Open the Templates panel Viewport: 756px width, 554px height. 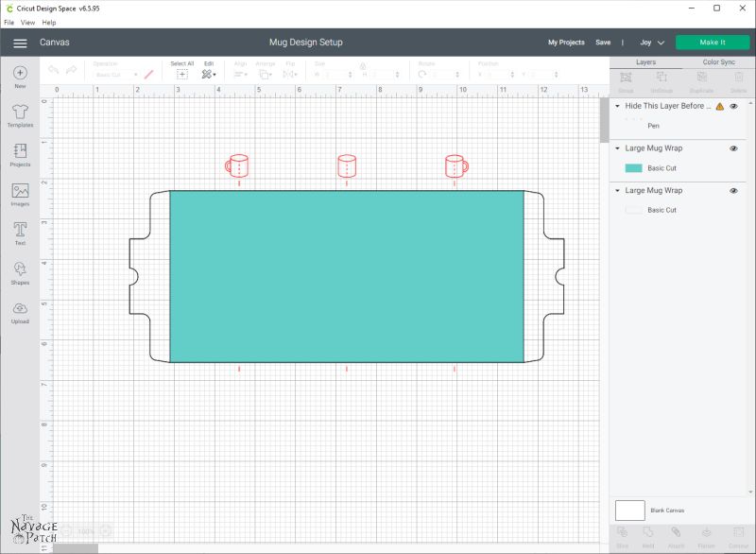click(20, 115)
